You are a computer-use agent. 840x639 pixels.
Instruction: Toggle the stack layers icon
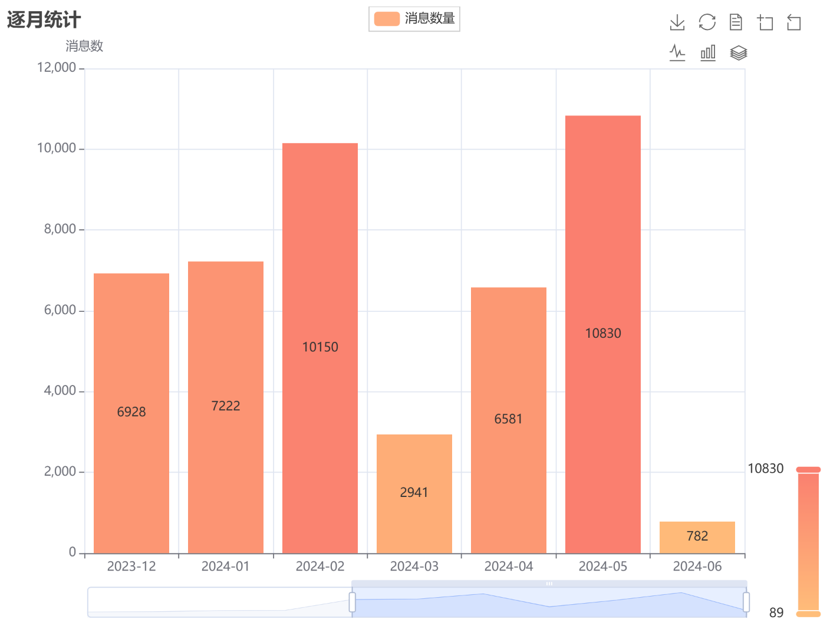point(738,53)
